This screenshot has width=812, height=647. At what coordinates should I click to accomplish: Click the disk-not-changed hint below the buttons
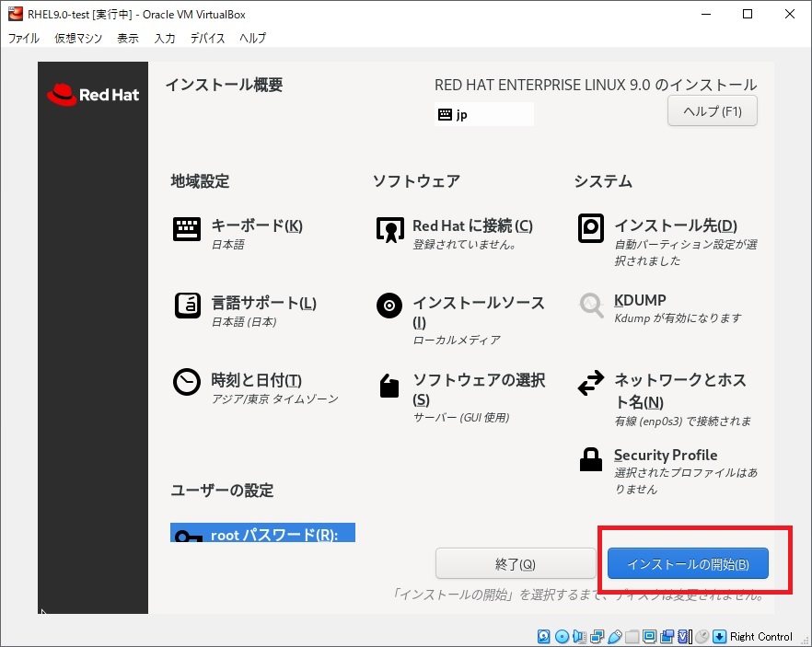(578, 595)
